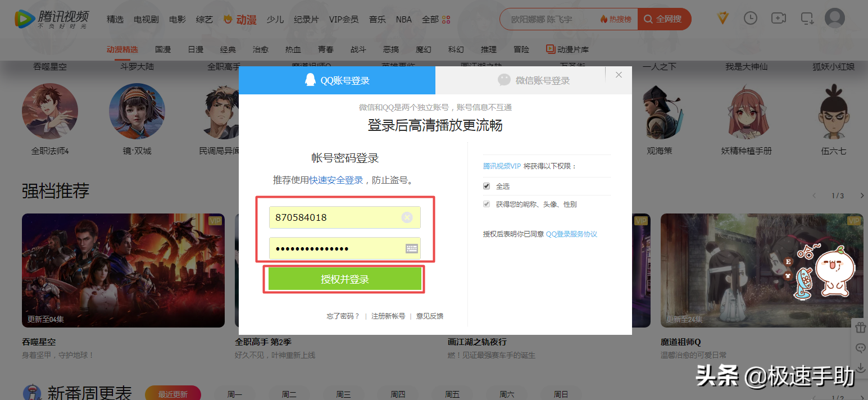Click the 注册新帐号 link

pyautogui.click(x=388, y=316)
